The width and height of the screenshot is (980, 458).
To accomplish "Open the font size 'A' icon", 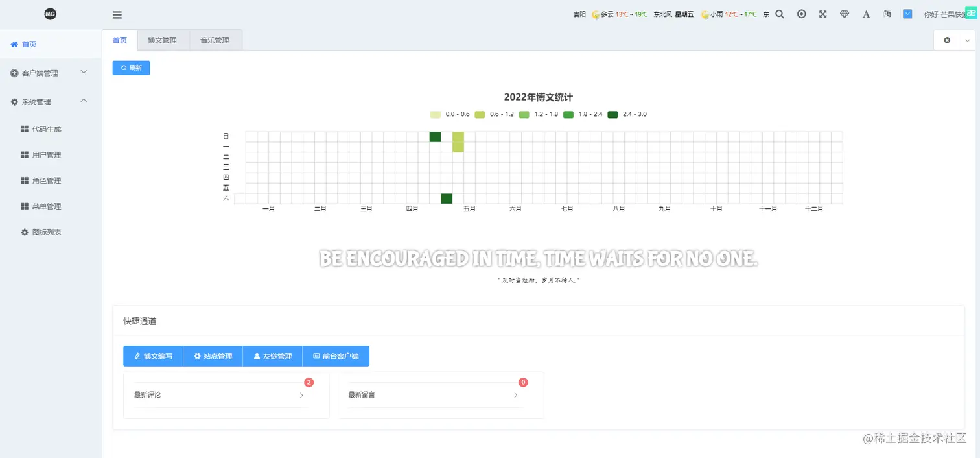I will 866,13.
